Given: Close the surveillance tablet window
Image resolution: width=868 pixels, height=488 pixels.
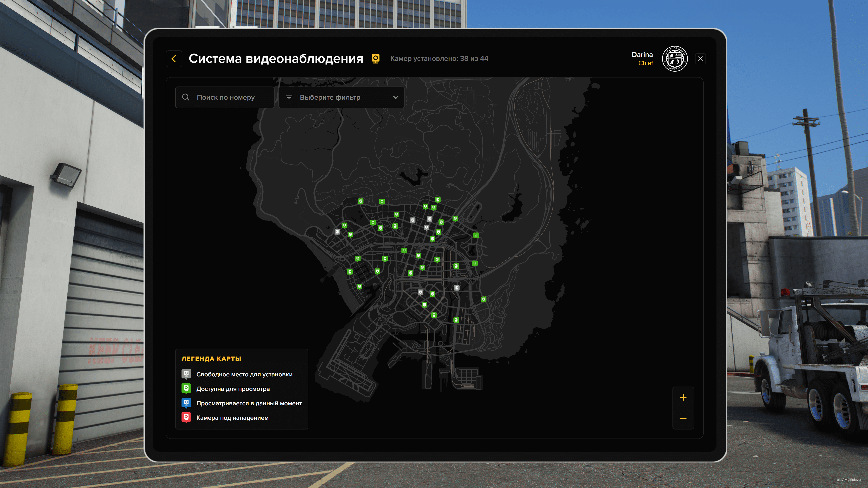Looking at the screenshot, I should 701,59.
